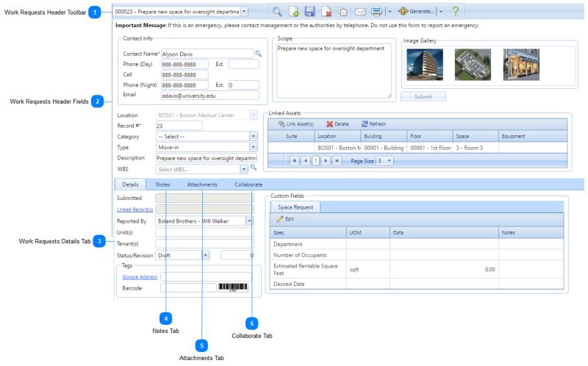The width and height of the screenshot is (588, 366).
Task: Delete the record using the red X page icon
Action: 326,12
